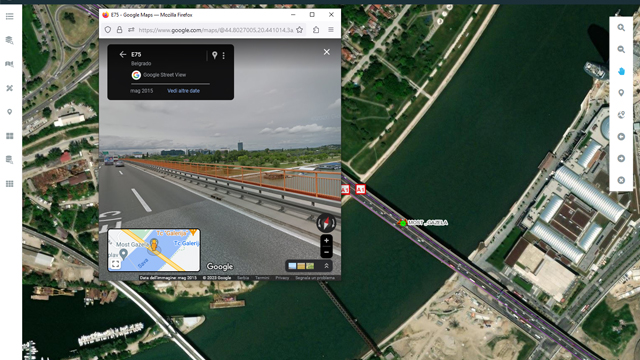Click the next view right-arrow icon

[621, 158]
